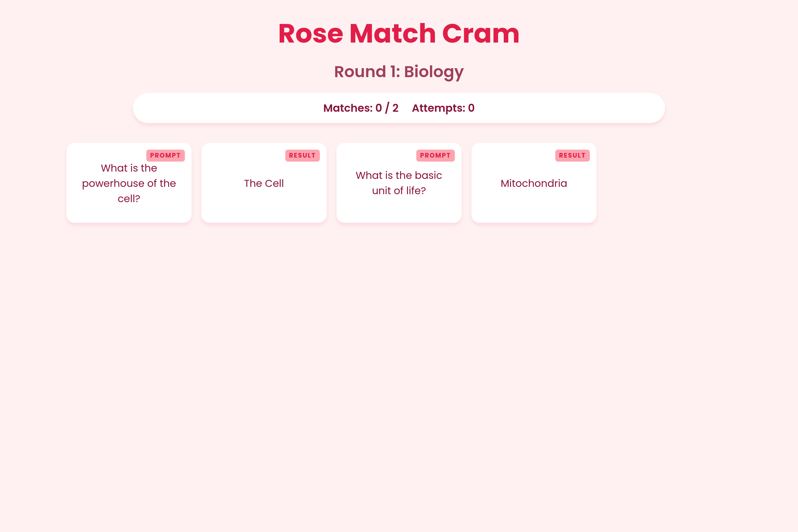Click the RESULT badge on Mitochondria card
The width and height of the screenshot is (798, 532).
coord(573,155)
